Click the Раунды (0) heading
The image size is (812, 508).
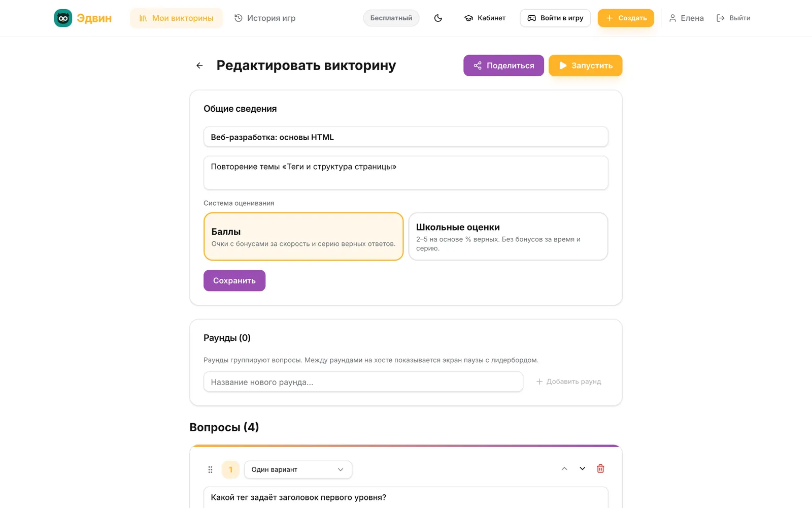click(227, 338)
